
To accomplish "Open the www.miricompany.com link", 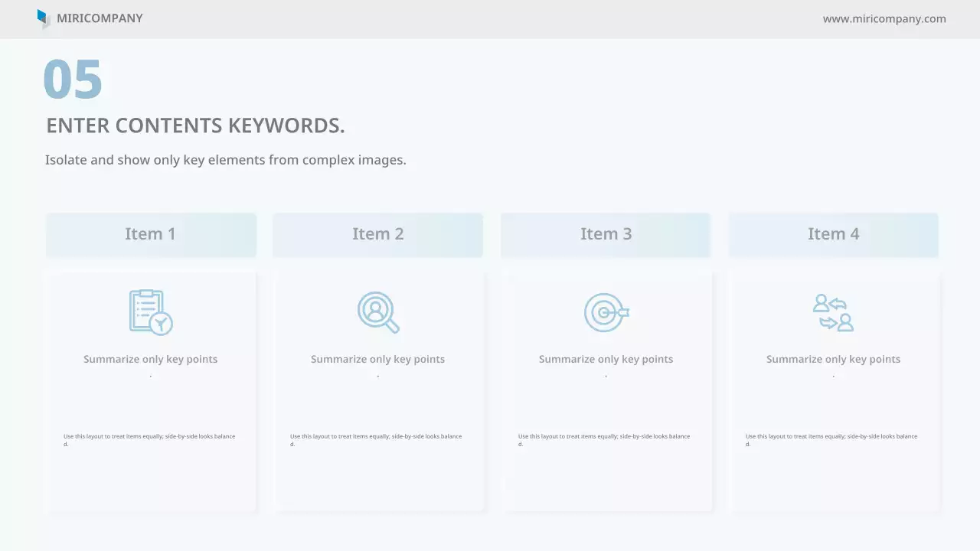I will [x=884, y=18].
